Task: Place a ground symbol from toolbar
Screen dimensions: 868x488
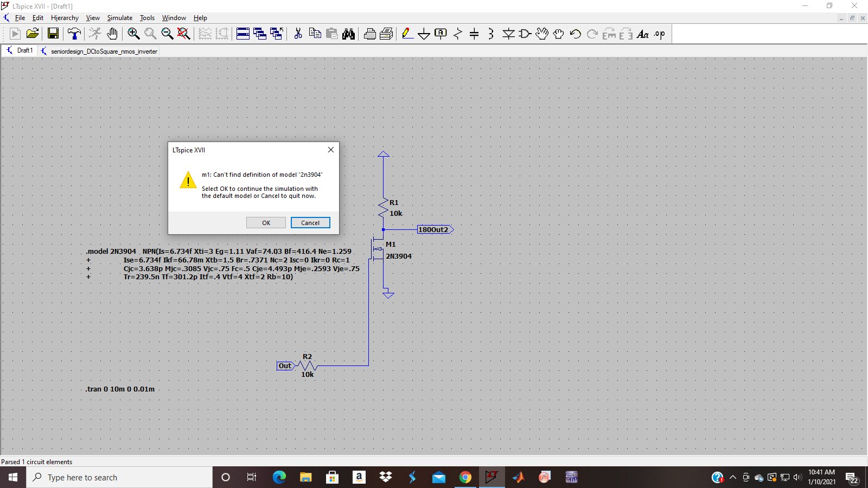Action: (424, 34)
